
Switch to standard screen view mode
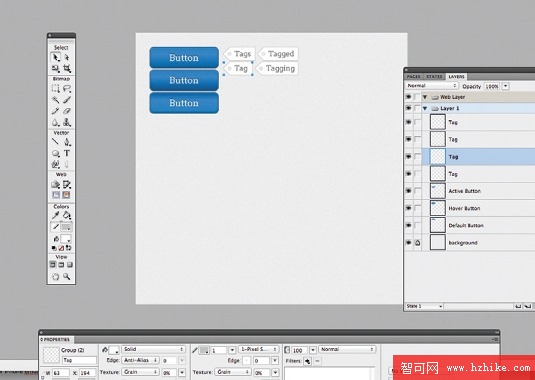coord(53,265)
